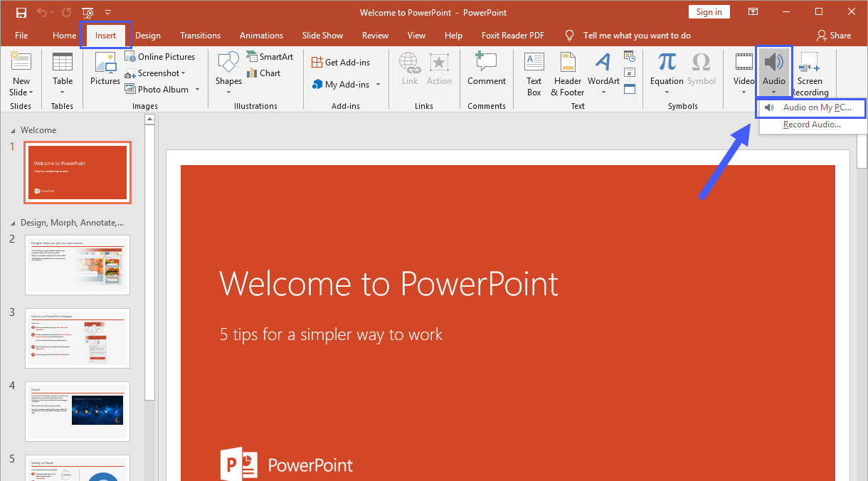
Task: Click Get Add-ins
Action: [340, 62]
